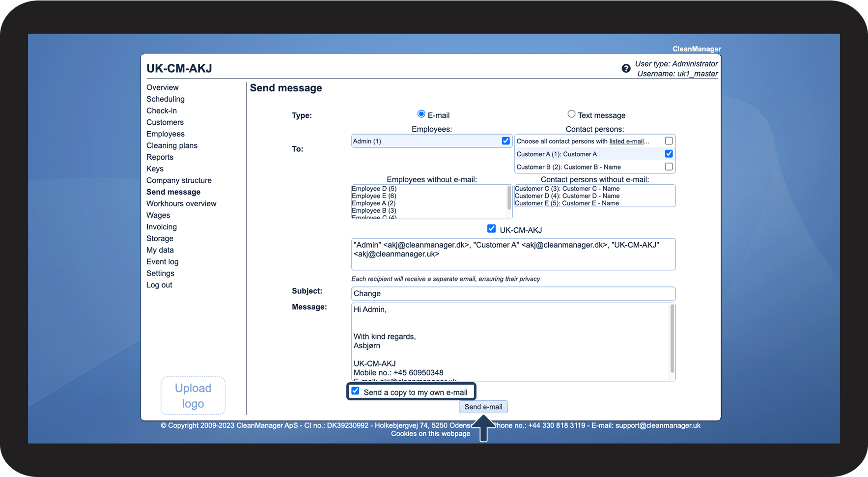The height and width of the screenshot is (477, 868).
Task: Select Customer E (5) in list
Action: point(567,203)
